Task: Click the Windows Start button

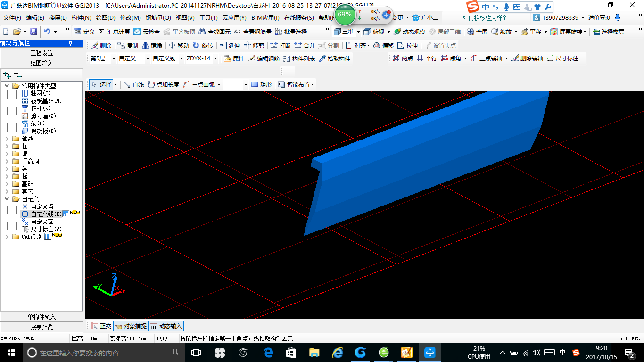Action: coord(11,353)
